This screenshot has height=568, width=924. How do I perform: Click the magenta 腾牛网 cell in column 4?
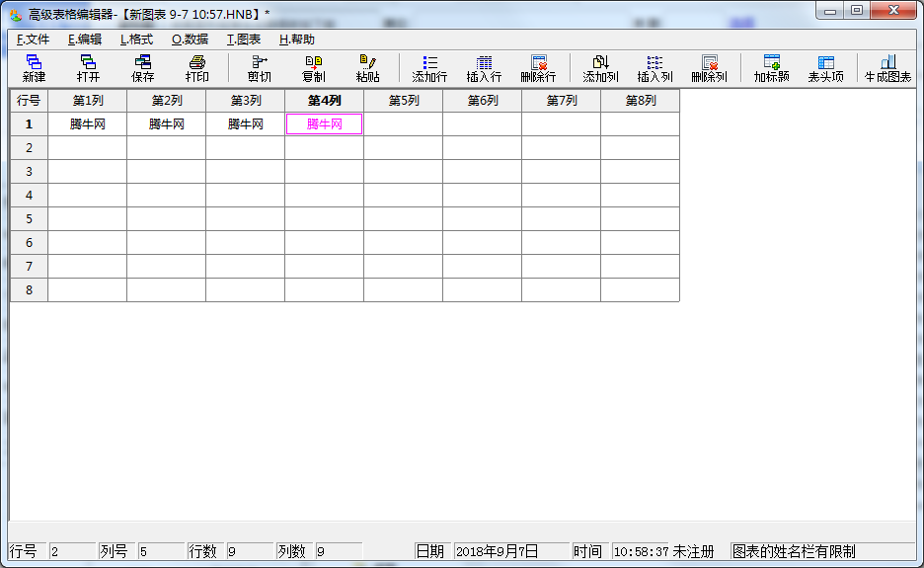click(x=324, y=124)
